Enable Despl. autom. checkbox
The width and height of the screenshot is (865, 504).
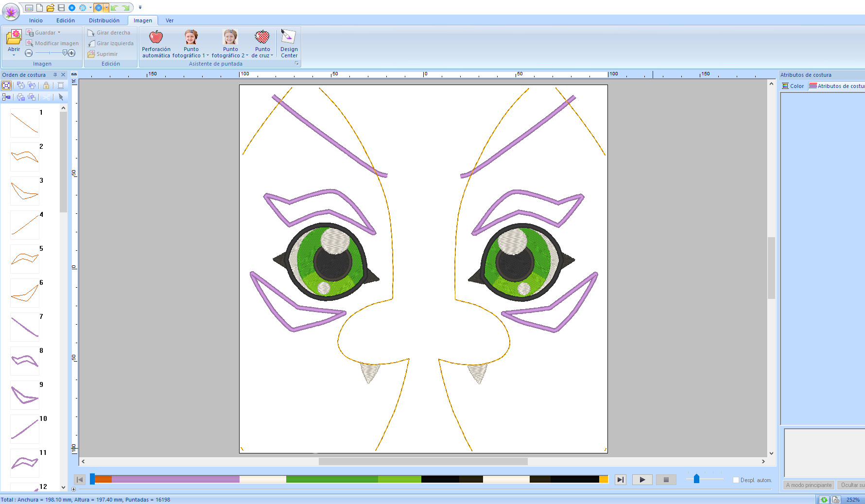[x=736, y=480]
